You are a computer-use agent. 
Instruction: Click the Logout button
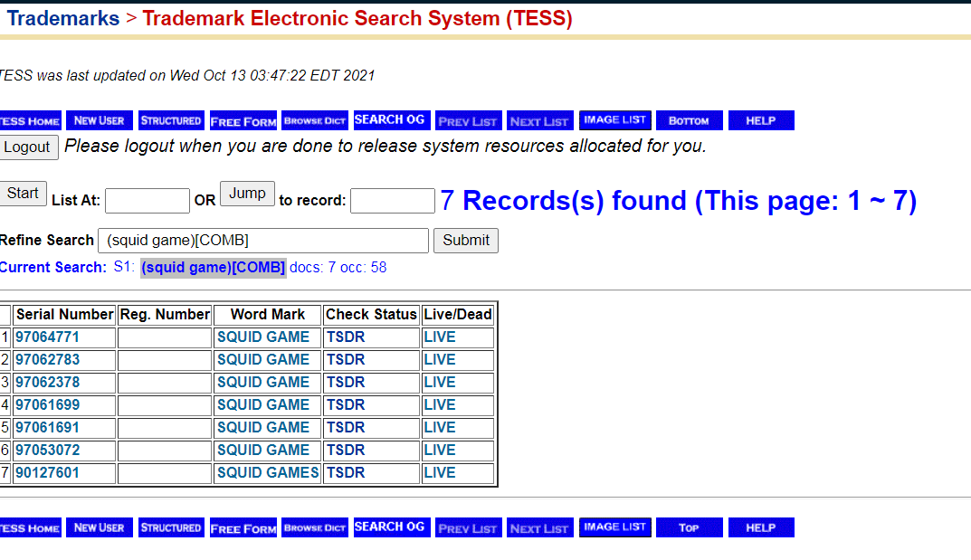point(28,147)
